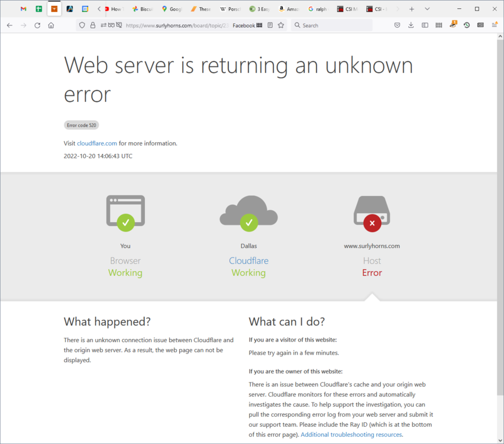Open the tracking protection shield icon

82,25
